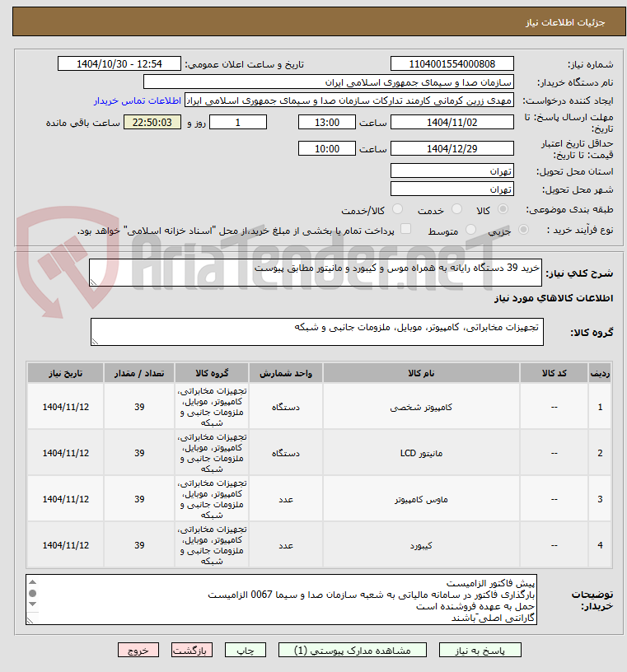This screenshot has width=627, height=672.
Task: Click the validity date 1404/12/29 field
Action: pyautogui.click(x=452, y=149)
